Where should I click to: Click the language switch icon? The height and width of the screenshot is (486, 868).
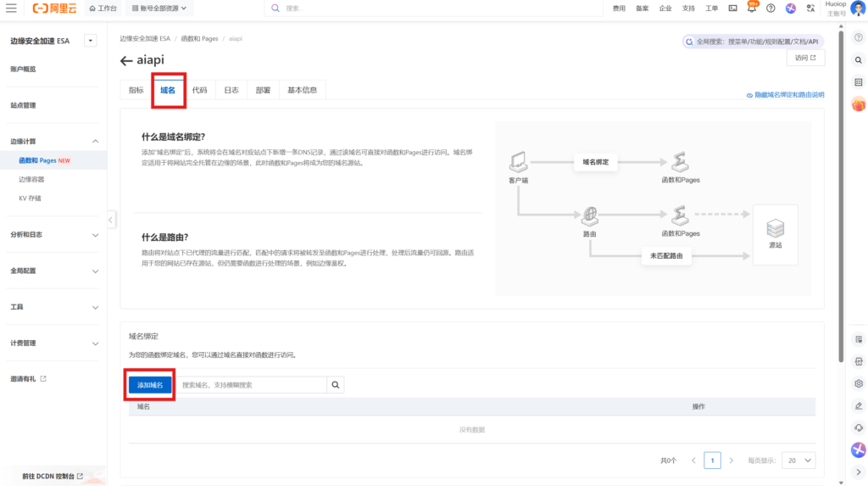[810, 8]
